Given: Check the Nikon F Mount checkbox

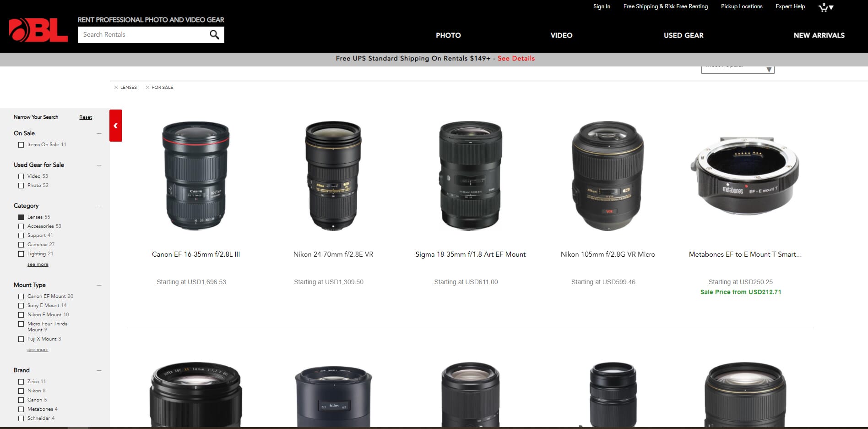Looking at the screenshot, I should pyautogui.click(x=21, y=315).
